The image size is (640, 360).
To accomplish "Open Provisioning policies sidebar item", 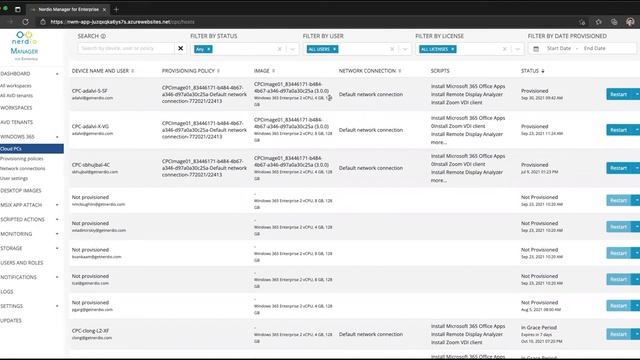I will (x=22, y=159).
